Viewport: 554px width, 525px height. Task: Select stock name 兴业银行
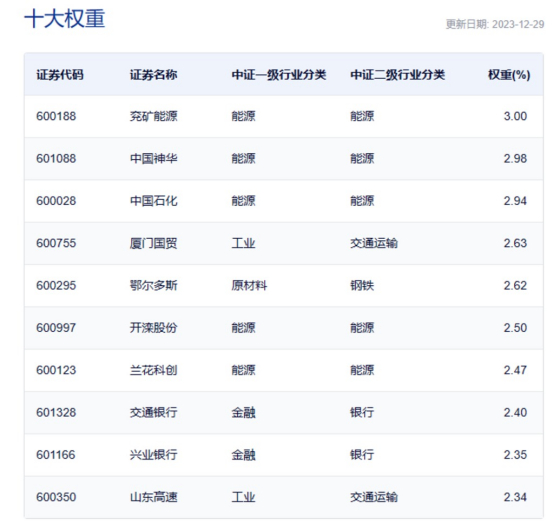[153, 455]
